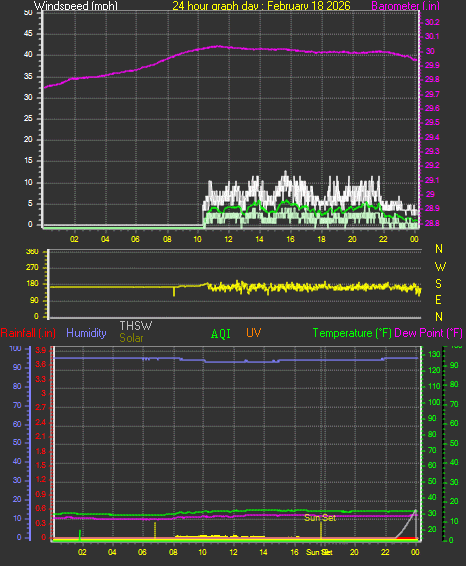This screenshot has height=566, width=466.
Task: Click the "N" compass label at the wind graph's zero-degree baseline
Action: coord(439,317)
